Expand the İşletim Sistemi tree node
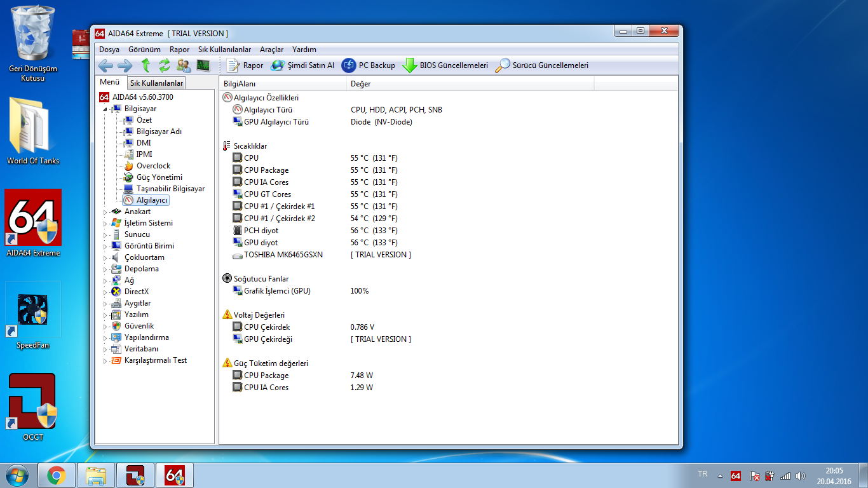868x488 pixels. point(105,223)
